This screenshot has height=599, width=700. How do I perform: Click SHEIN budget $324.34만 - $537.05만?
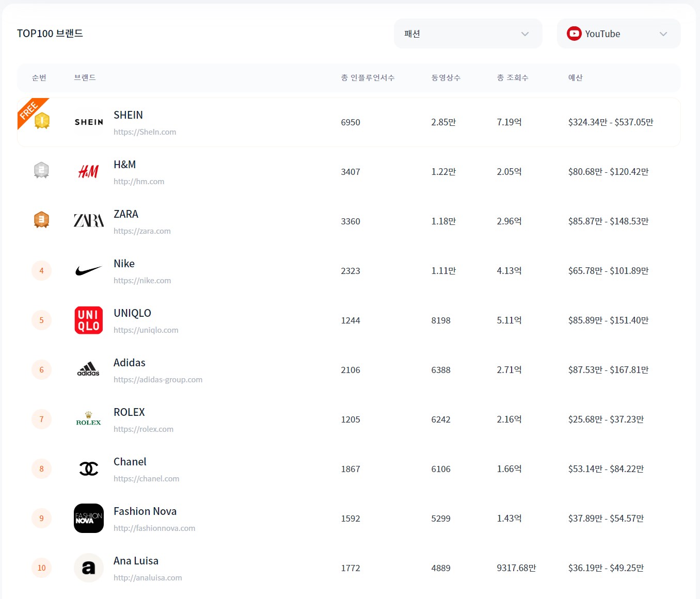[611, 122]
